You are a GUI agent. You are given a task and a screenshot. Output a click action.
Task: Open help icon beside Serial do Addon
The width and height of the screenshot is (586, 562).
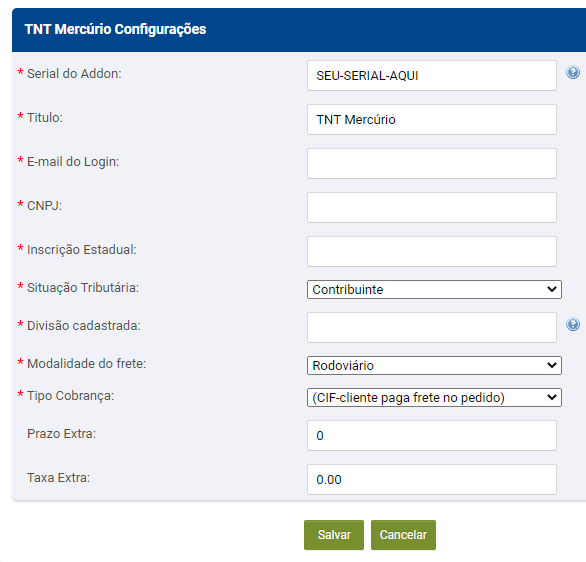(573, 72)
